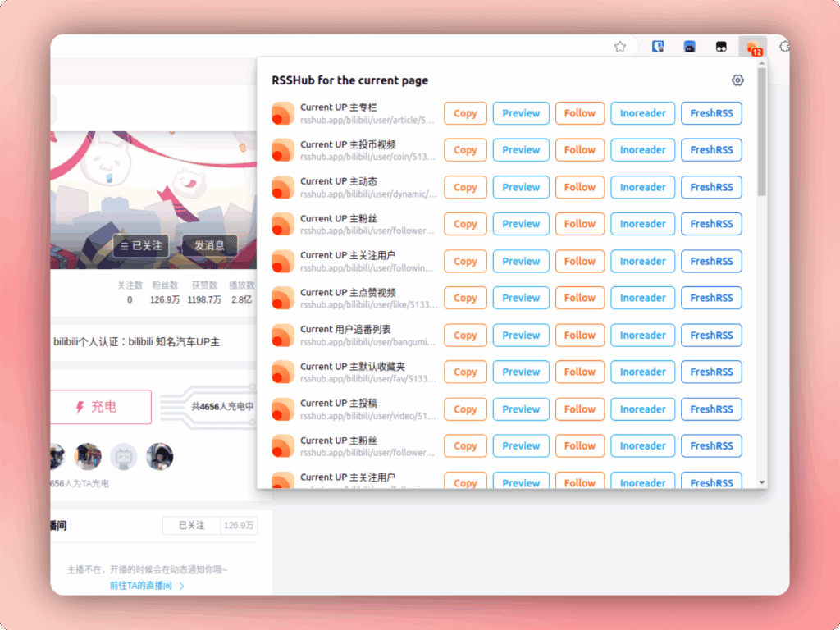The height and width of the screenshot is (630, 840).
Task: Click the popup's vertical scrollbar thumb
Action: 762,132
